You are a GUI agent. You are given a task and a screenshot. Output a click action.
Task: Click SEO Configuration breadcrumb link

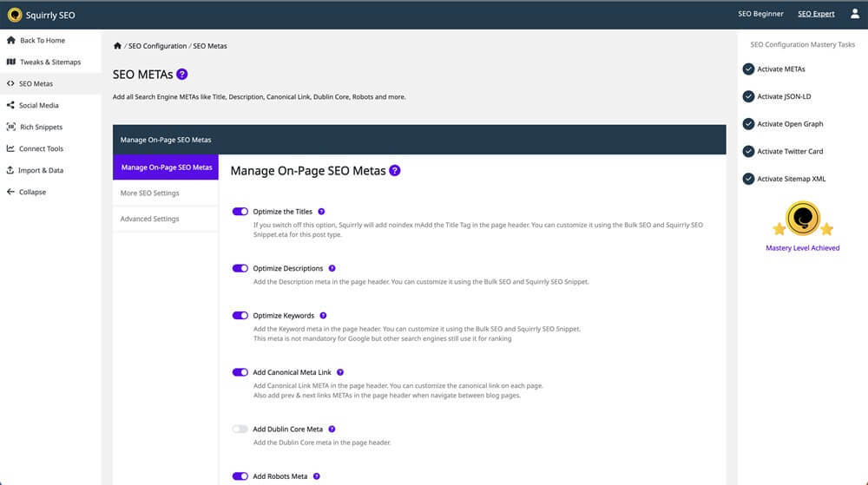157,46
